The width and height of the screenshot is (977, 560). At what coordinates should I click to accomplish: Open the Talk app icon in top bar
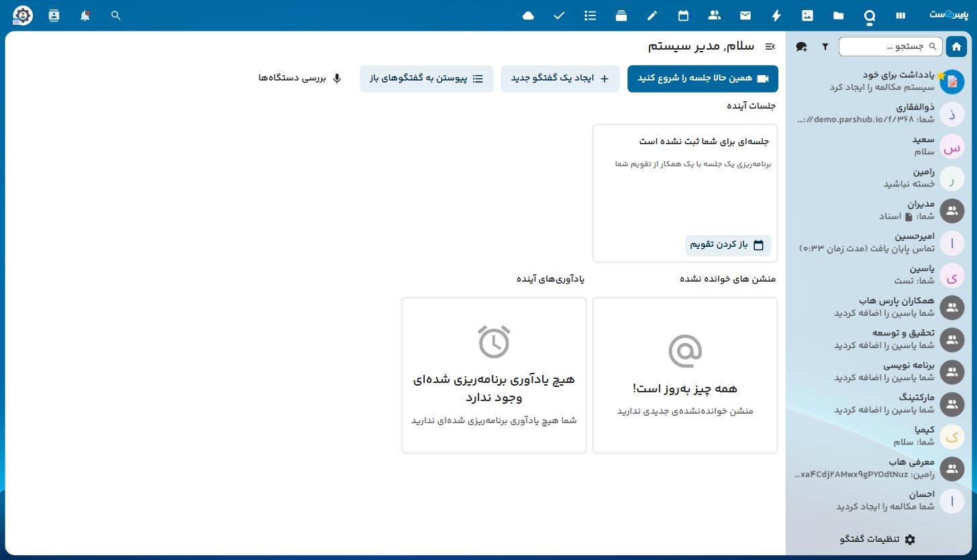coord(870,15)
